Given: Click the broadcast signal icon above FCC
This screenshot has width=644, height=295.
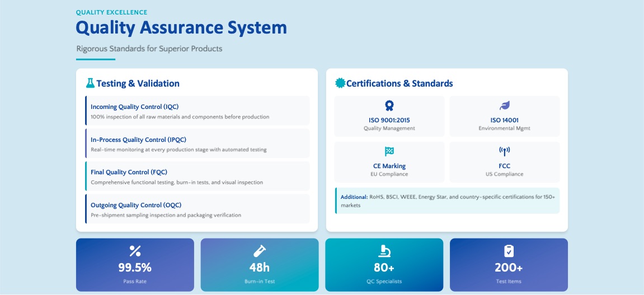Looking at the screenshot, I should [505, 151].
